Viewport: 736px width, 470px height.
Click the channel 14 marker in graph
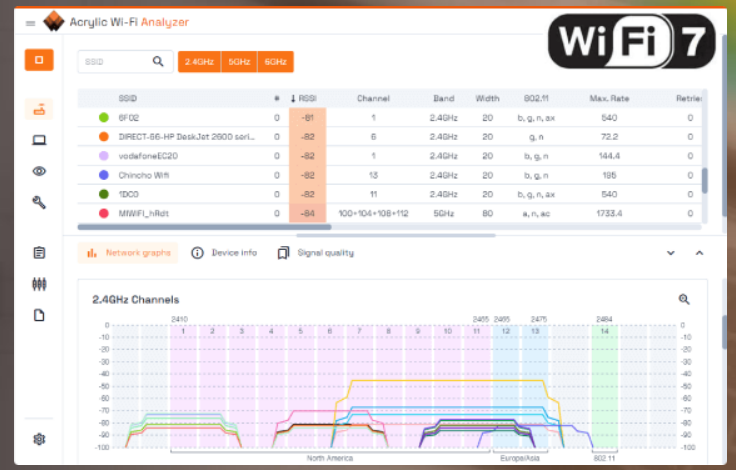(x=605, y=331)
